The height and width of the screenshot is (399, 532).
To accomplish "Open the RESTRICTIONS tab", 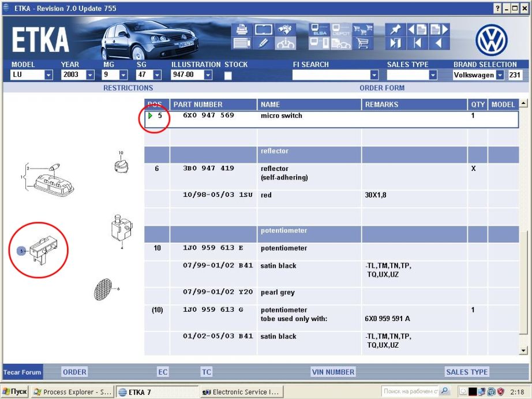I will pyautogui.click(x=128, y=88).
